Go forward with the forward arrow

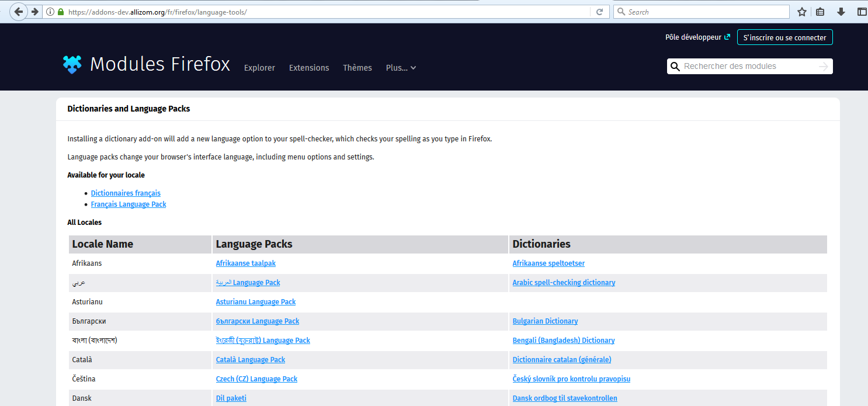tap(34, 12)
